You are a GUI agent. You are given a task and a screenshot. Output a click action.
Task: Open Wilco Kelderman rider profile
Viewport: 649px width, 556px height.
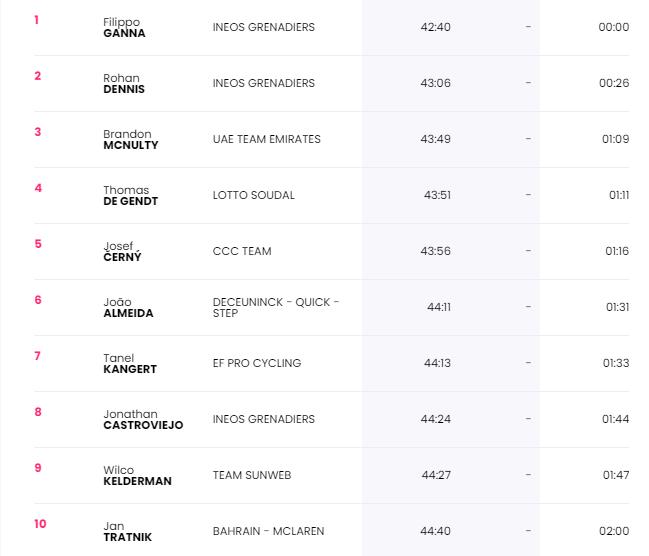pyautogui.click(x=137, y=475)
